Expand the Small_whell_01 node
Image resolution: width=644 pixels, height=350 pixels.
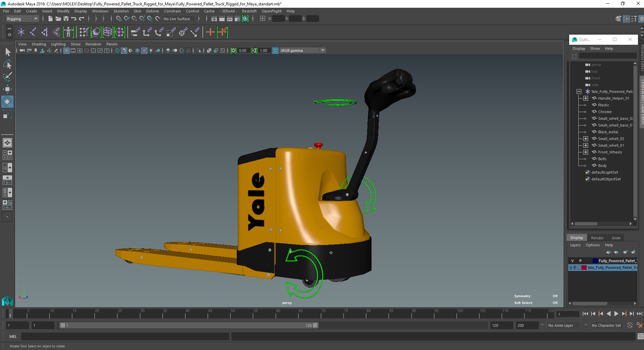click(x=586, y=145)
